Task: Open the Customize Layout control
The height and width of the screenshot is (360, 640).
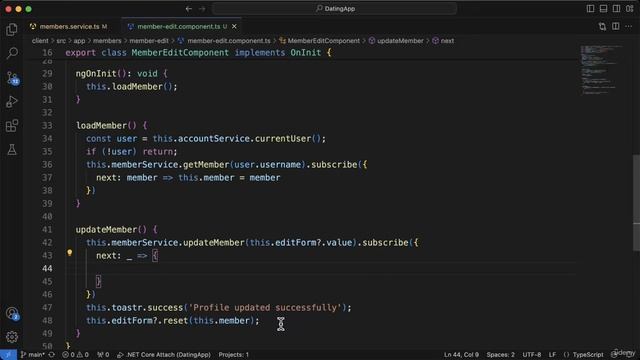Action: [x=629, y=9]
